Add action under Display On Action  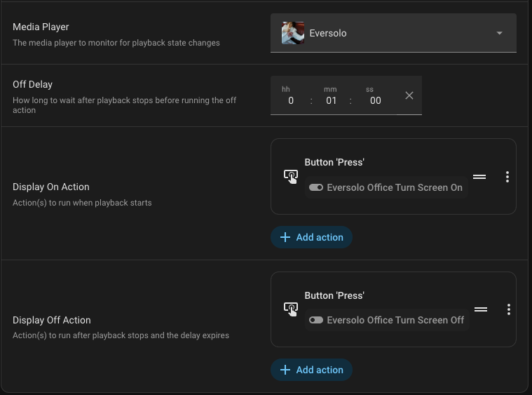pyautogui.click(x=311, y=237)
